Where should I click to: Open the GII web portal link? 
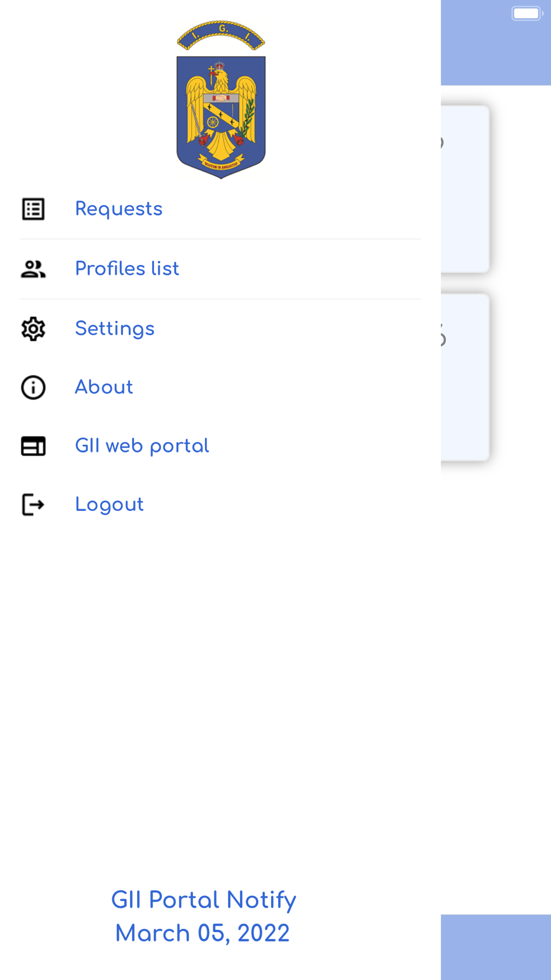click(x=142, y=446)
